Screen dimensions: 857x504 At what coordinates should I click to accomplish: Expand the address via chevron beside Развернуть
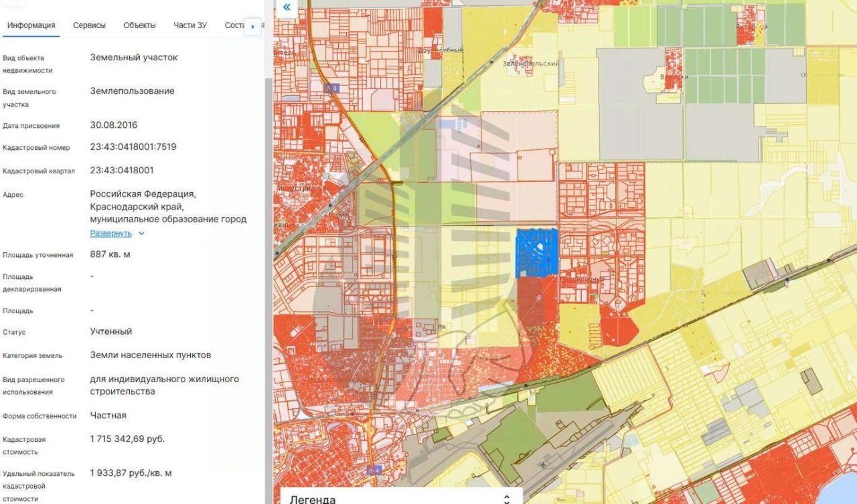(x=141, y=234)
